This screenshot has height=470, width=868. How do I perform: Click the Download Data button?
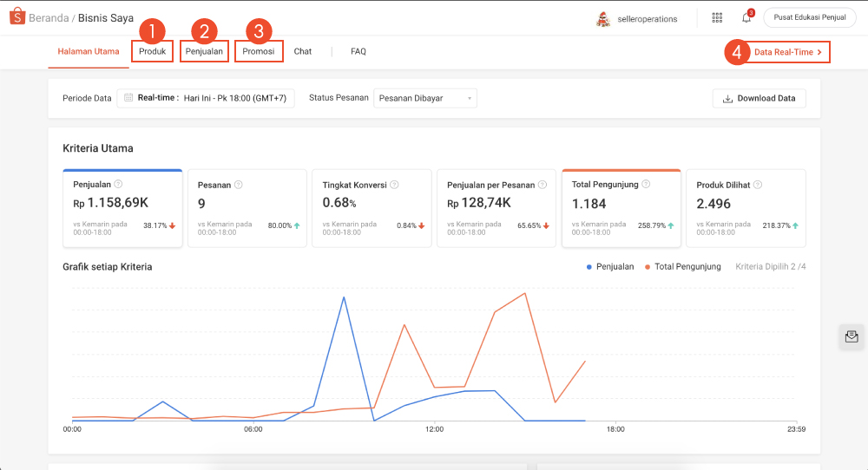pyautogui.click(x=759, y=98)
